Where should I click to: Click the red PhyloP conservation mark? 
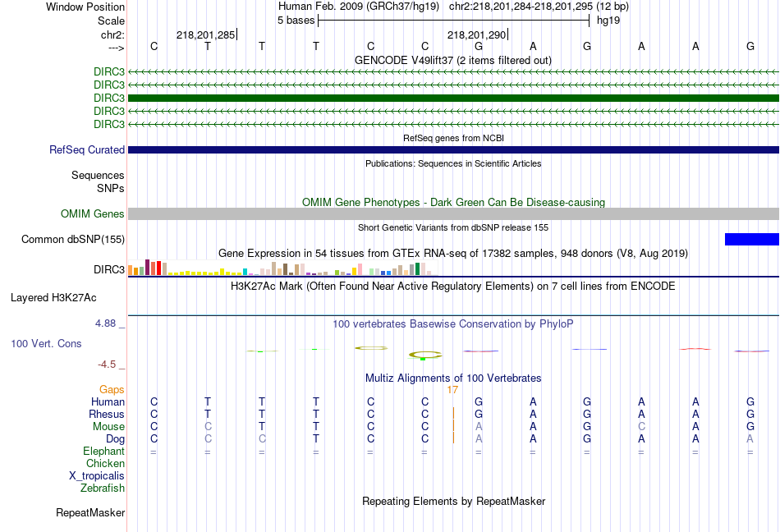[x=695, y=349]
